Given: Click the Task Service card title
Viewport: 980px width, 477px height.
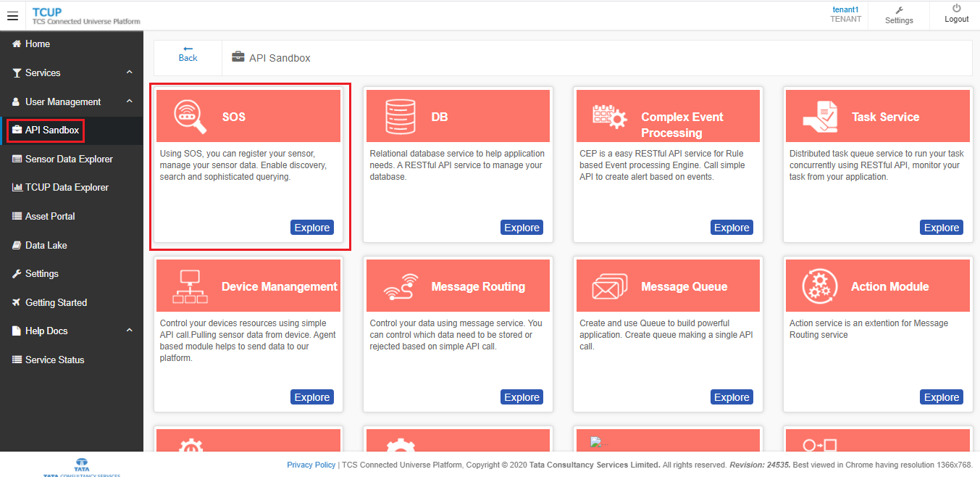Looking at the screenshot, I should coord(885,117).
